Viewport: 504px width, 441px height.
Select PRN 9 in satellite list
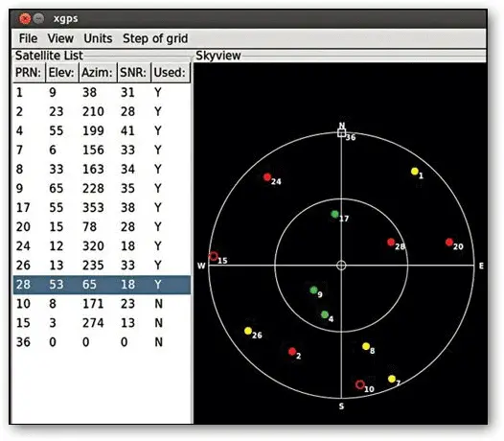(x=102, y=189)
